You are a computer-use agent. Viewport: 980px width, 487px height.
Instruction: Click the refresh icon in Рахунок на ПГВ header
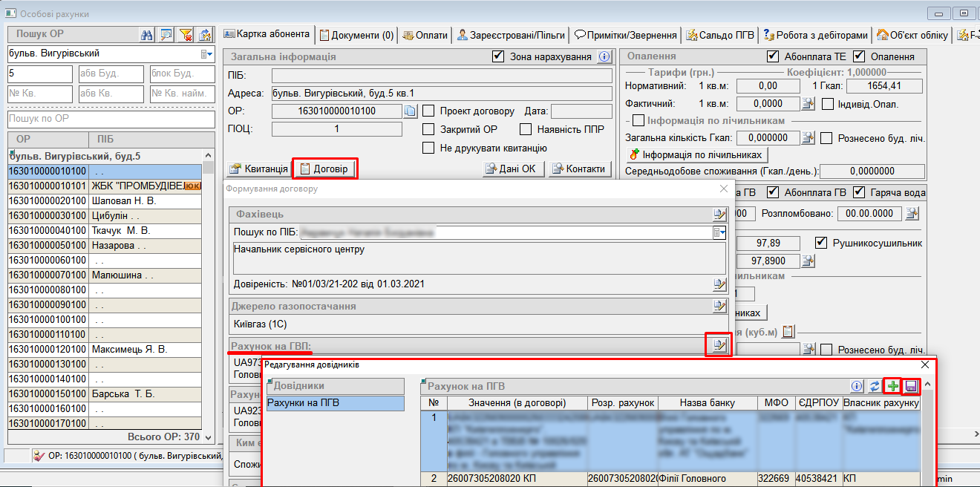[x=875, y=386]
